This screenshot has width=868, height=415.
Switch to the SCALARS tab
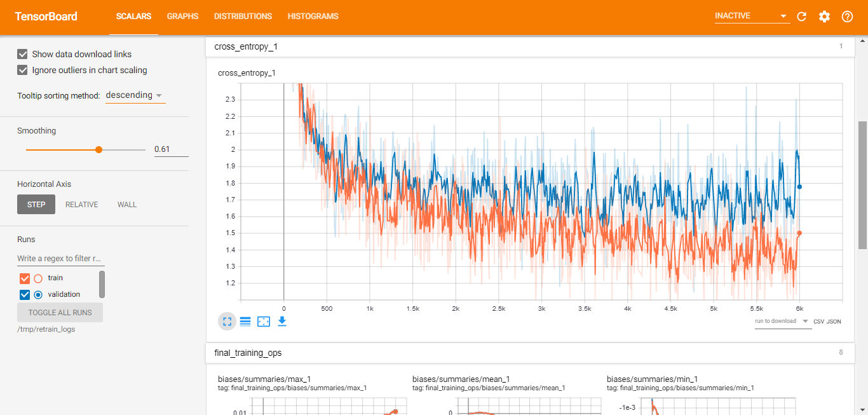133,17
